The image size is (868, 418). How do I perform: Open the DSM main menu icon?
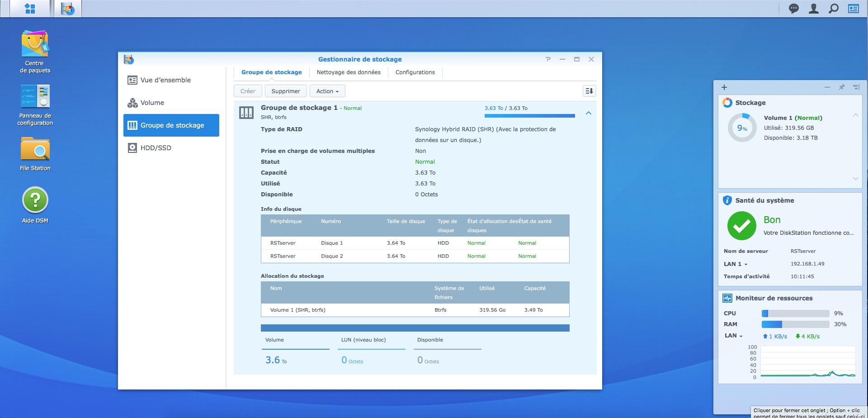30,9
